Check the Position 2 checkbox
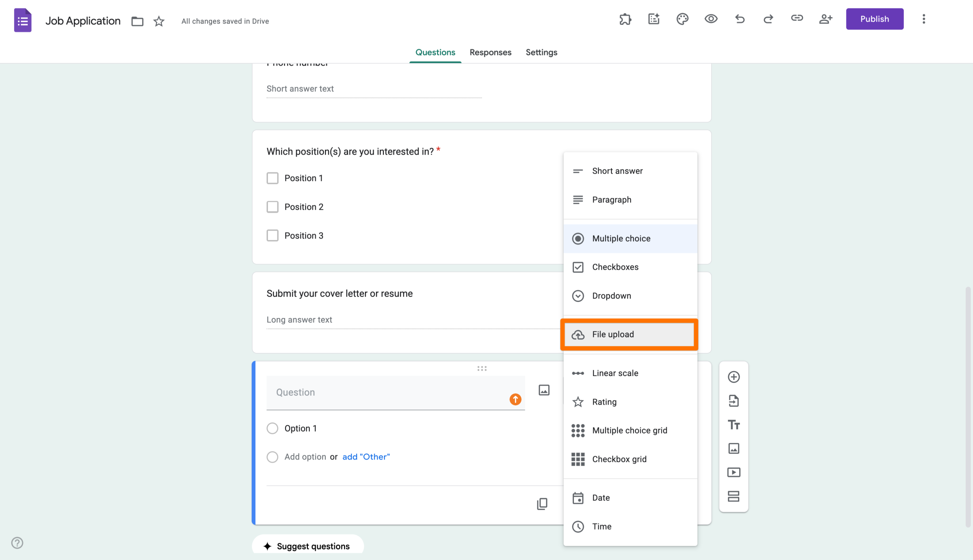This screenshot has height=560, width=973. [x=273, y=207]
